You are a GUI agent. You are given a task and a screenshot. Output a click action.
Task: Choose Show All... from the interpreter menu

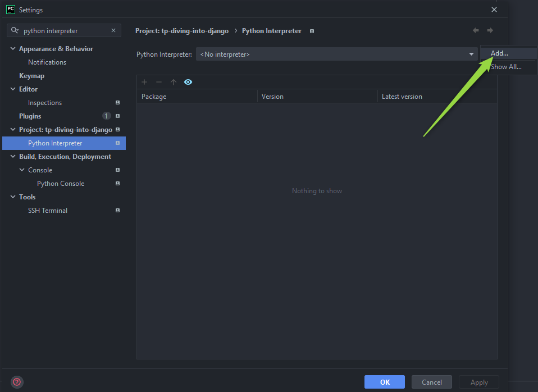(x=505, y=67)
